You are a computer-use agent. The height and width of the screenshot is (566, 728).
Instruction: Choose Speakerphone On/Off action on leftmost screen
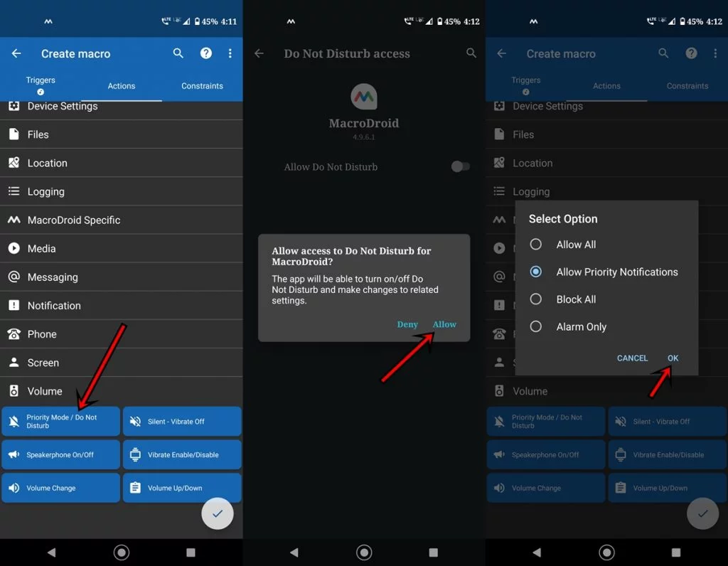click(x=60, y=455)
